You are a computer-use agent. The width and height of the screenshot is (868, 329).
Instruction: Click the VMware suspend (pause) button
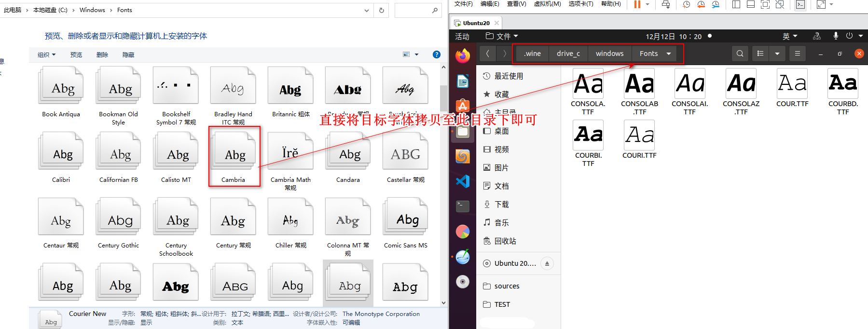tap(637, 4)
